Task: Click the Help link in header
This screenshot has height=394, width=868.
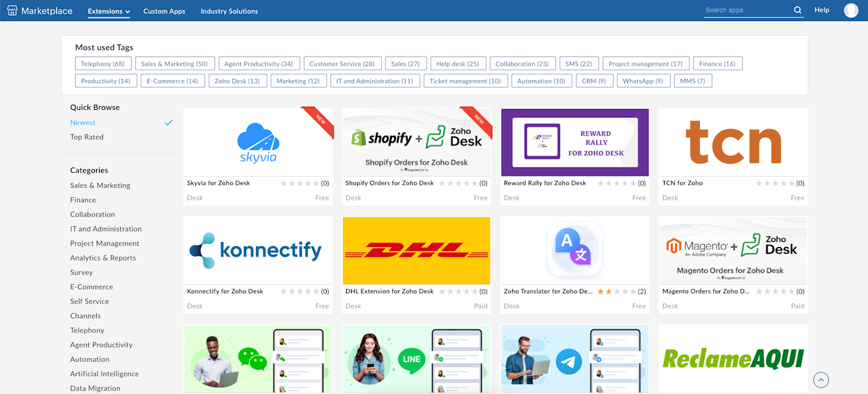Action: (x=821, y=10)
